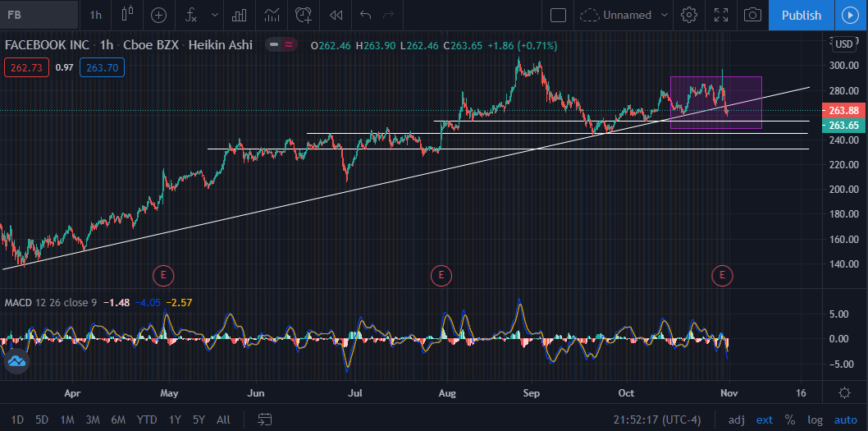Undo the last action
The height and width of the screenshot is (431, 868).
pos(365,15)
